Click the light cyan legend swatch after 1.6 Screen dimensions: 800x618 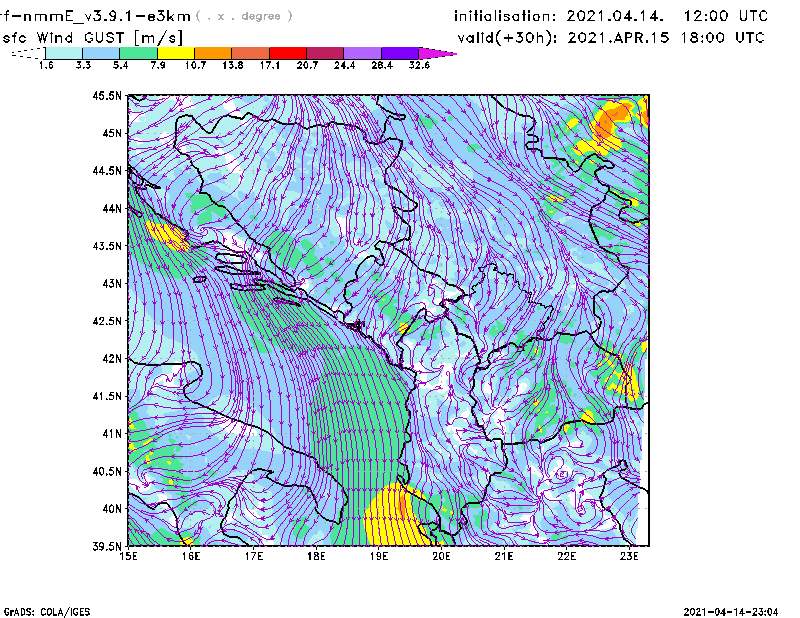[x=64, y=53]
